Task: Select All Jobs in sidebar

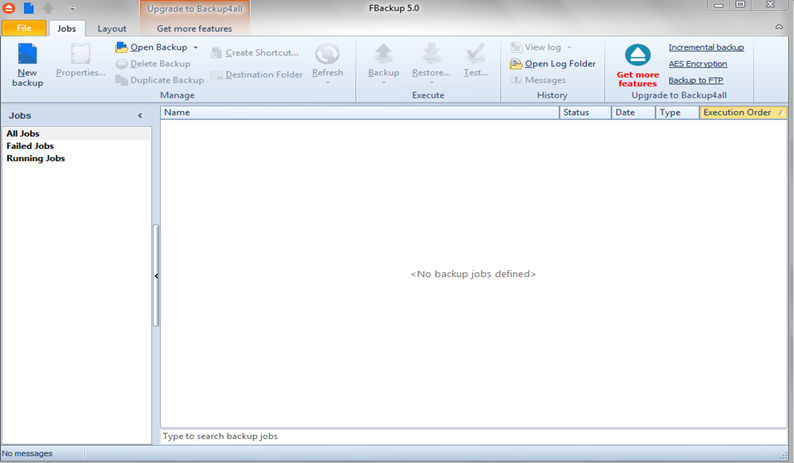Action: pos(76,134)
